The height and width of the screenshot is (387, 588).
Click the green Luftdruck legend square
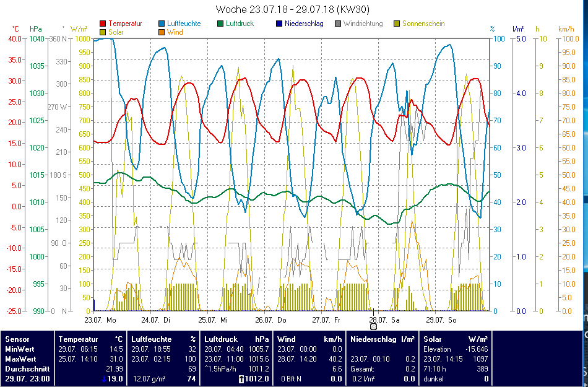(221, 24)
